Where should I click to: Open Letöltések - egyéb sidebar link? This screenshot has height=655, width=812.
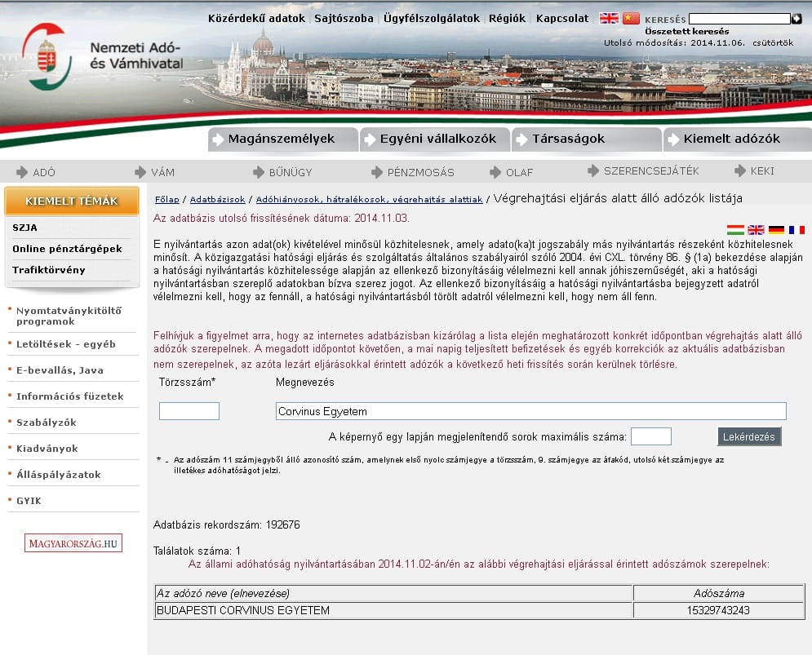tap(66, 344)
